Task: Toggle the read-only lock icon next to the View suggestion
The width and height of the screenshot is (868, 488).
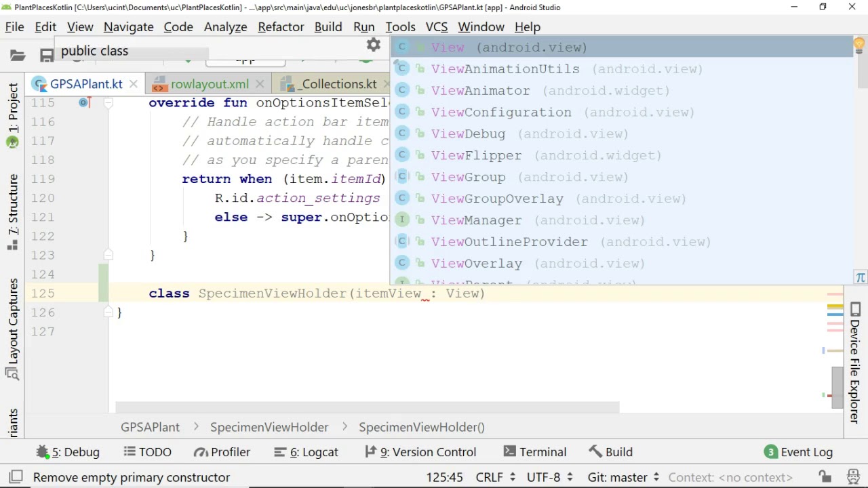Action: pos(420,47)
